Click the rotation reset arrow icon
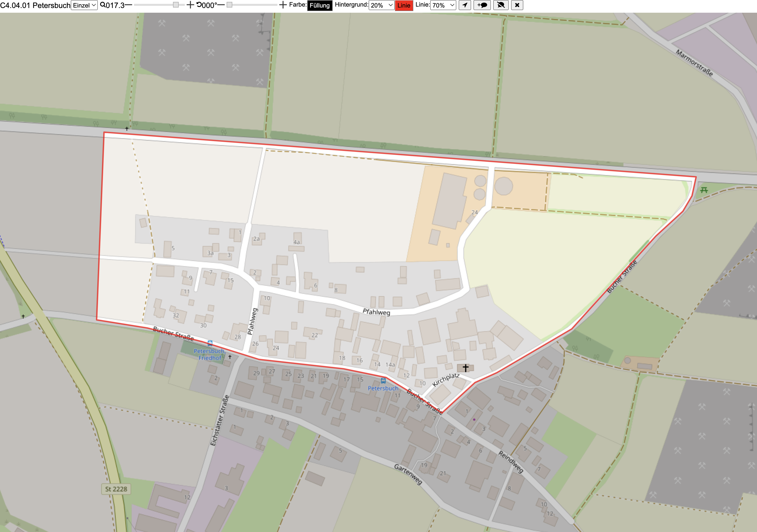The image size is (757, 532). click(199, 5)
